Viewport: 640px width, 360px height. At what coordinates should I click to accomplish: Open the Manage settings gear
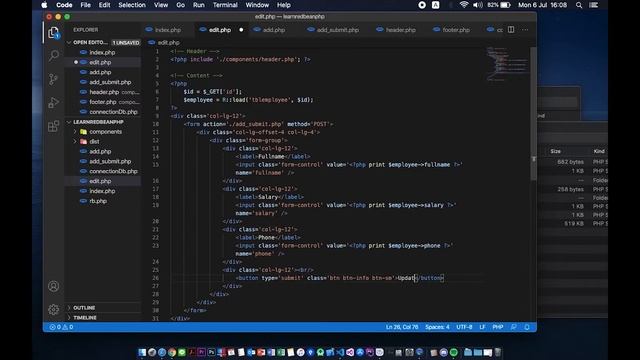tap(53, 309)
